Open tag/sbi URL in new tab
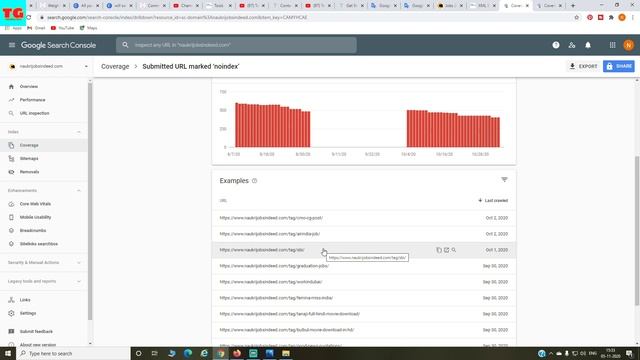The image size is (640, 360). click(446, 250)
